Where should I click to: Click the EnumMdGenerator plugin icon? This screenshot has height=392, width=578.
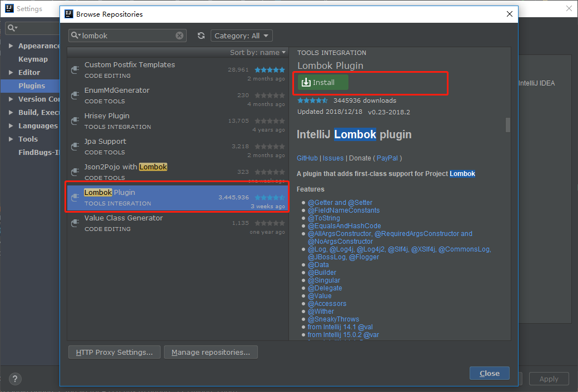pos(75,95)
